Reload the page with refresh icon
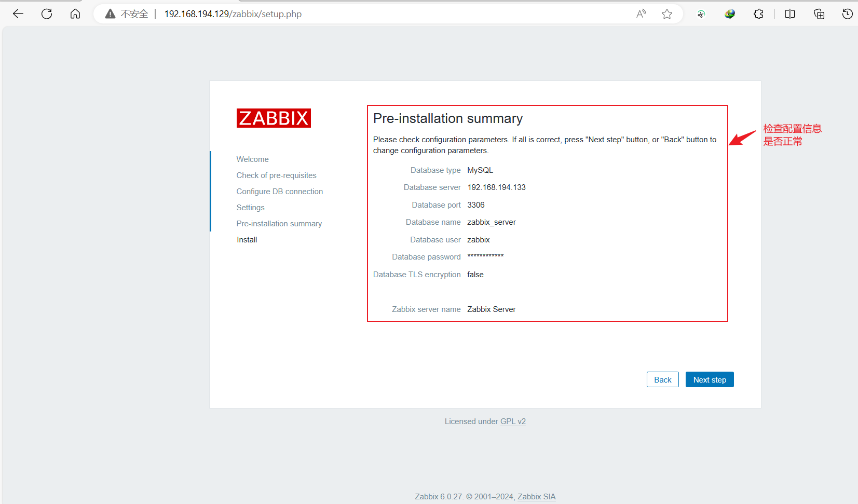This screenshot has height=504, width=858. click(47, 14)
